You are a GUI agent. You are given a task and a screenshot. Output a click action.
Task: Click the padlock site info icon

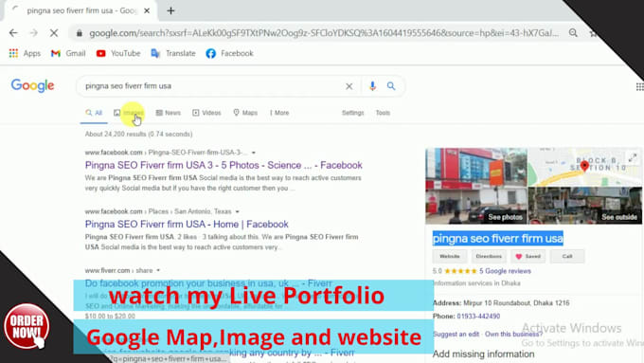pos(80,33)
